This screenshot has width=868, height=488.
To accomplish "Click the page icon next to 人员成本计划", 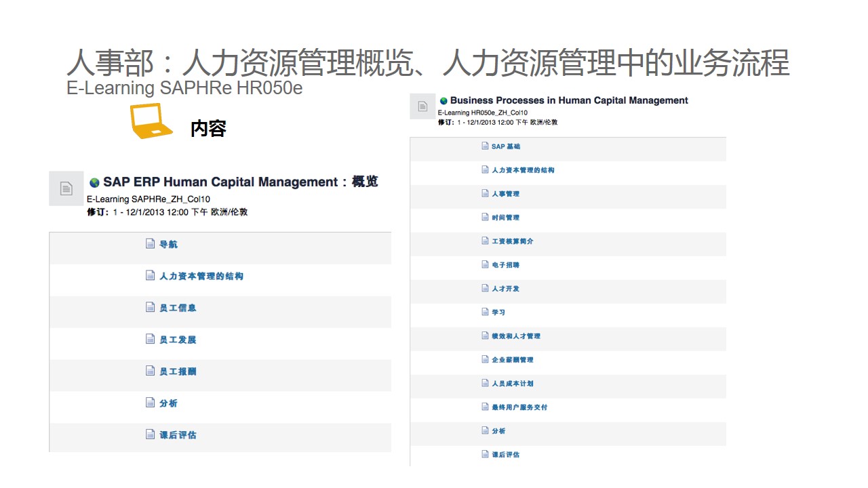I will pyautogui.click(x=485, y=383).
